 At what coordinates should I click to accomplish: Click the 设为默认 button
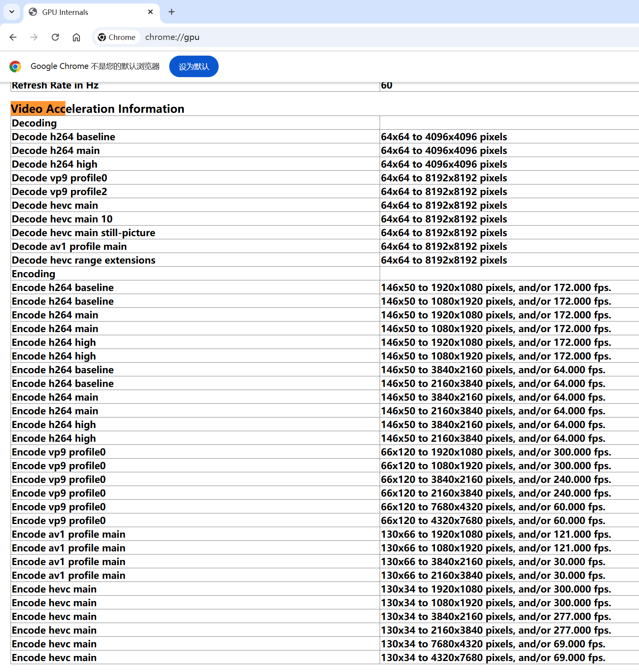194,67
